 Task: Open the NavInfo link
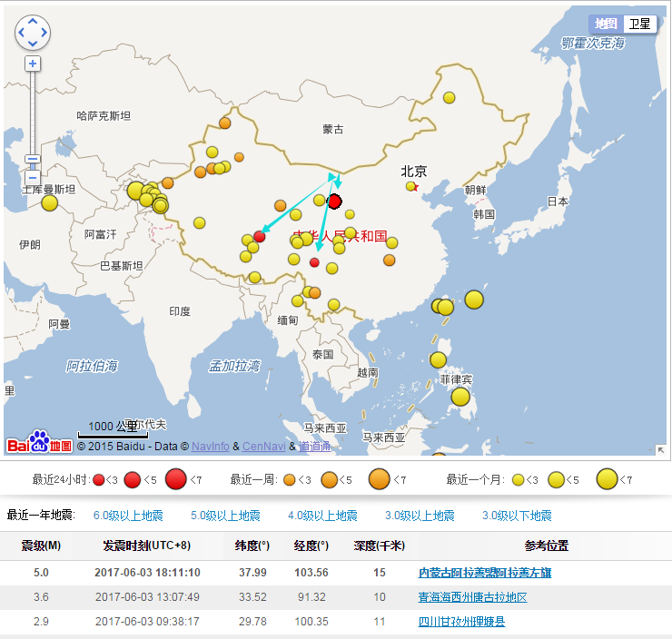tap(210, 447)
